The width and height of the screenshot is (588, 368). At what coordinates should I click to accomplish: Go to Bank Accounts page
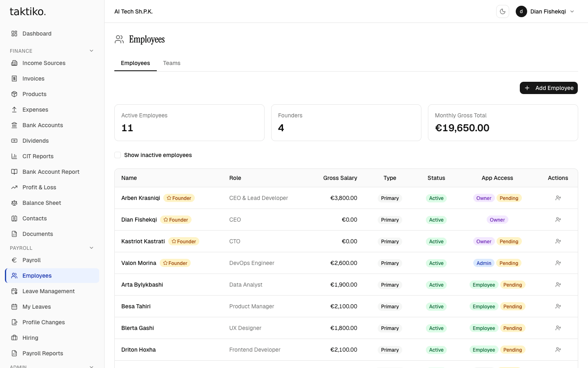click(x=42, y=125)
